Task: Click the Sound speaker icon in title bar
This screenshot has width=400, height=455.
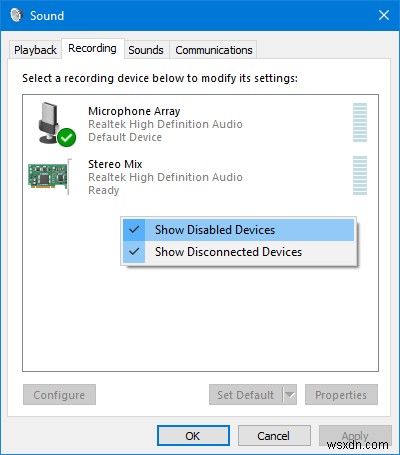Action: coord(16,15)
